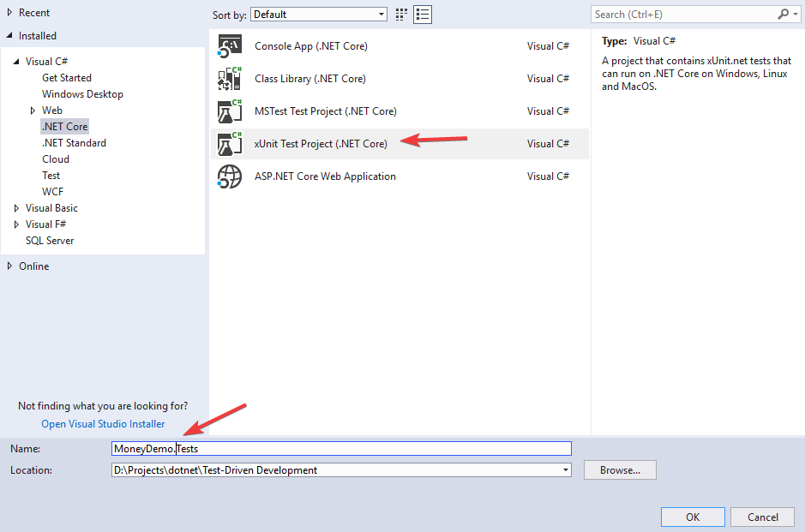The image size is (805, 532).
Task: Select ASP.NET Core Web Application name
Action: (325, 176)
